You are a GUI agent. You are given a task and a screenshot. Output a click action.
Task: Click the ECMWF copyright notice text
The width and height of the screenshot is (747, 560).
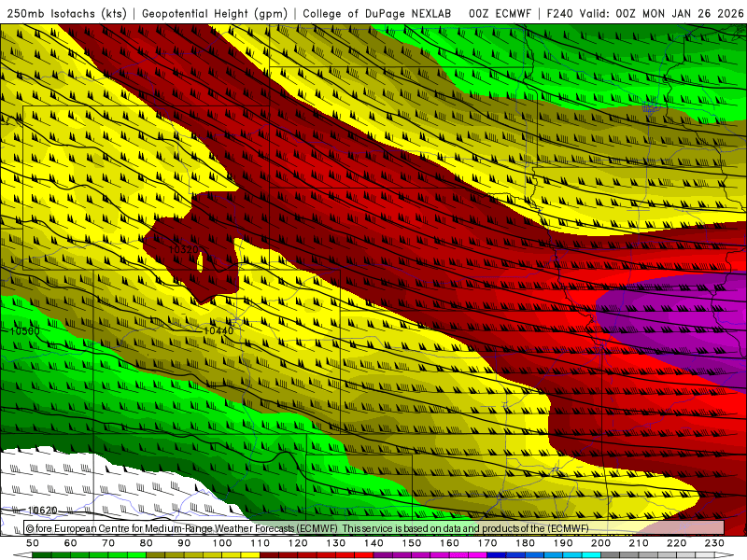pyautogui.click(x=307, y=528)
